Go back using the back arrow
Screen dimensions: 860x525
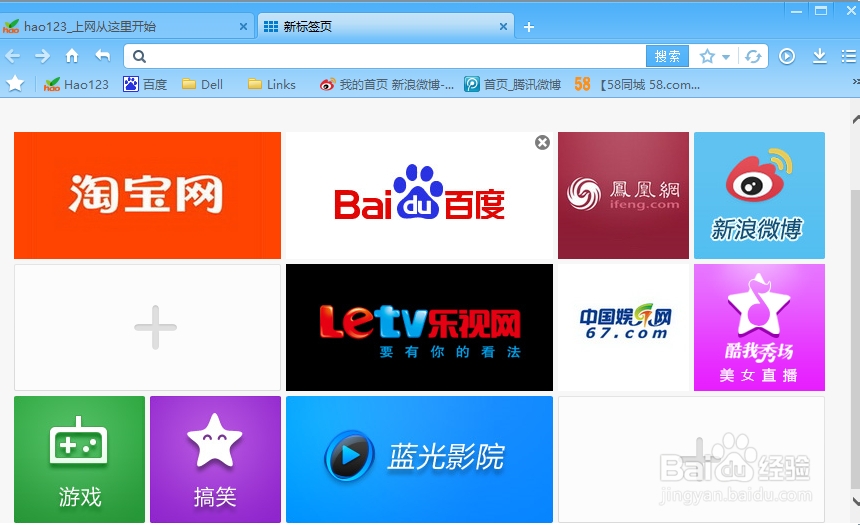[13, 56]
